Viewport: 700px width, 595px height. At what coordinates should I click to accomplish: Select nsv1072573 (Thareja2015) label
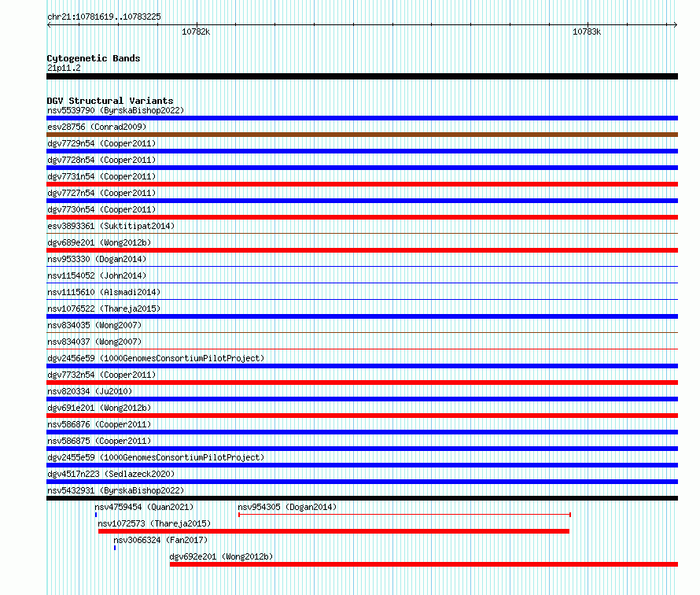(154, 523)
